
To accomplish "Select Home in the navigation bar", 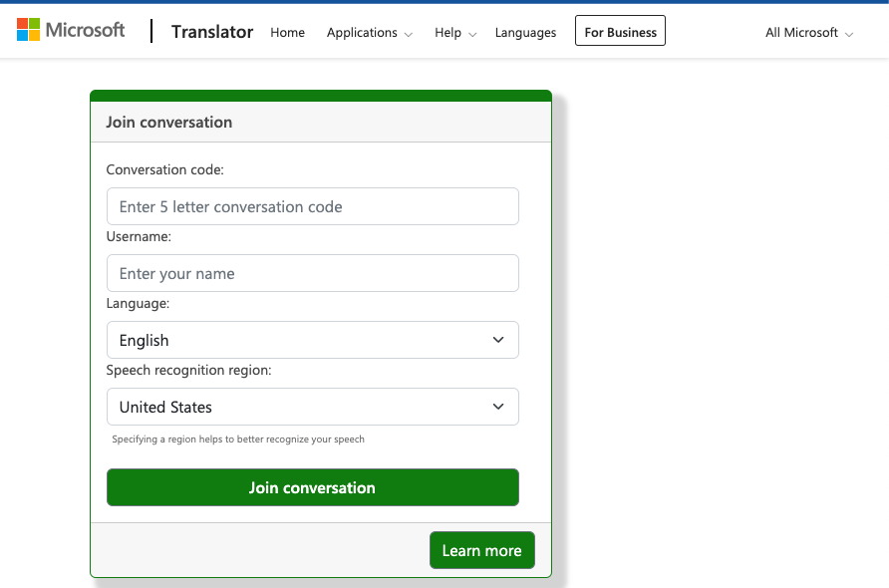I will (287, 32).
